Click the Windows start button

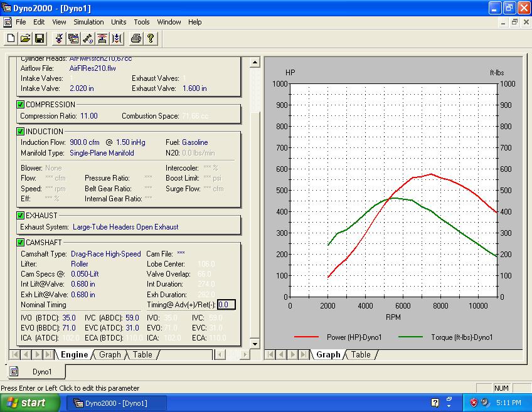30,403
